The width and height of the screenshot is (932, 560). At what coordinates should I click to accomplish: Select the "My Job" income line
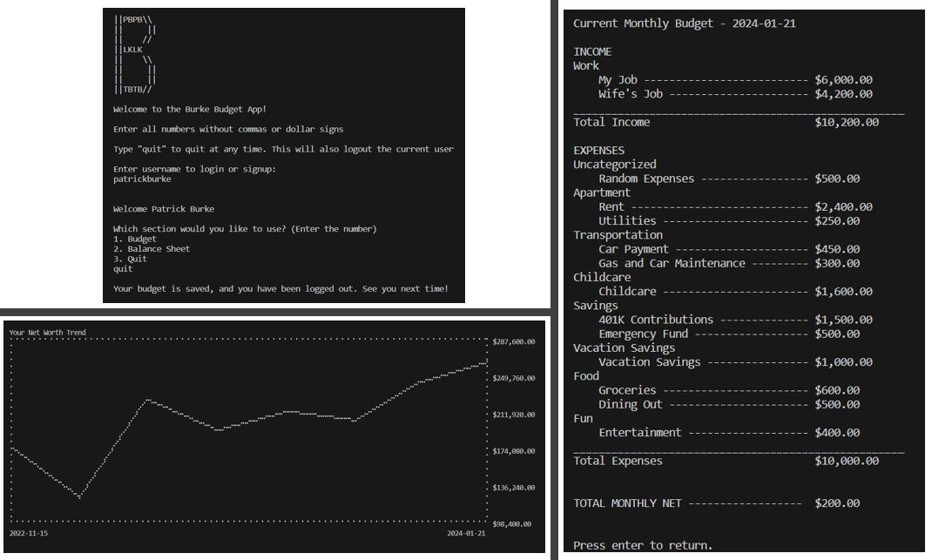click(734, 80)
